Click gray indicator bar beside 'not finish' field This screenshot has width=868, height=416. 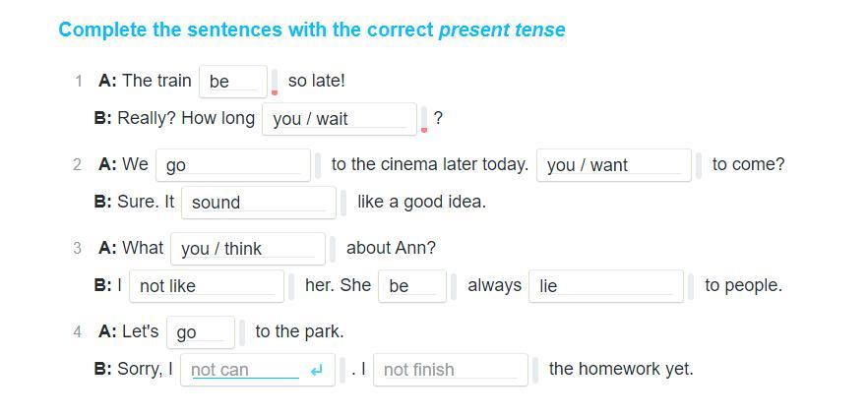(535, 370)
